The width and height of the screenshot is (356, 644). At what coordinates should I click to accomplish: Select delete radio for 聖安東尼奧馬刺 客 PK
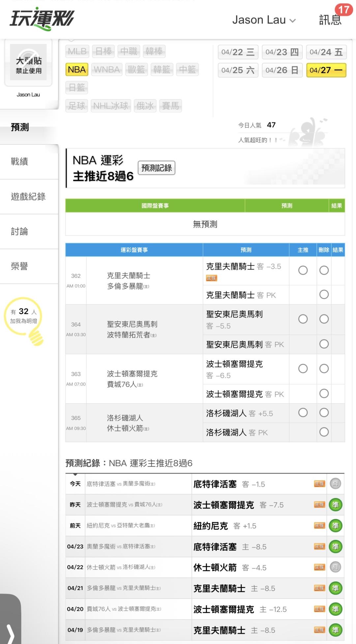coord(324,344)
